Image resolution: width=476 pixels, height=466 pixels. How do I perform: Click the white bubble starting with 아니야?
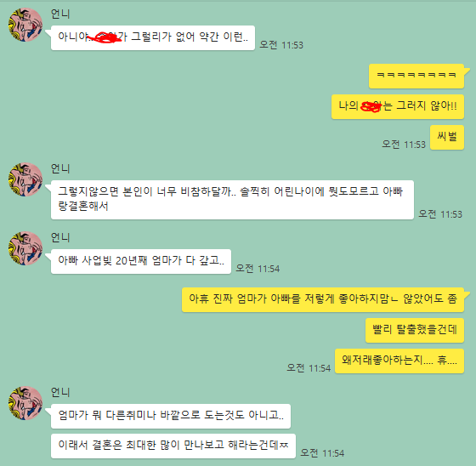click(x=153, y=38)
